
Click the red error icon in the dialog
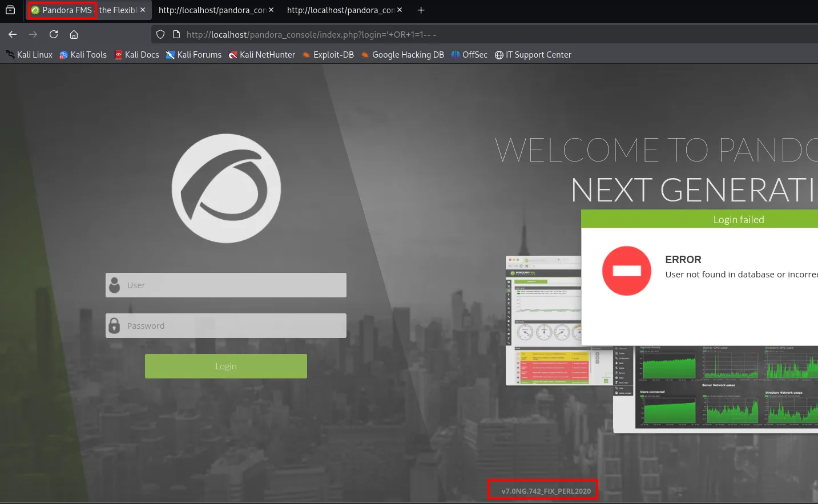(627, 271)
